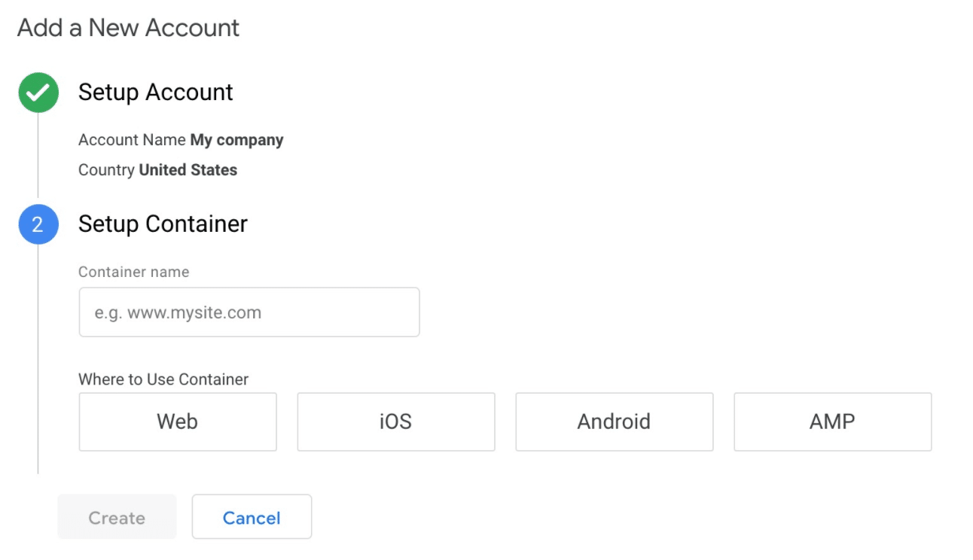Click the Container name field label
The width and height of the screenshot is (973, 560).
pyautogui.click(x=134, y=272)
